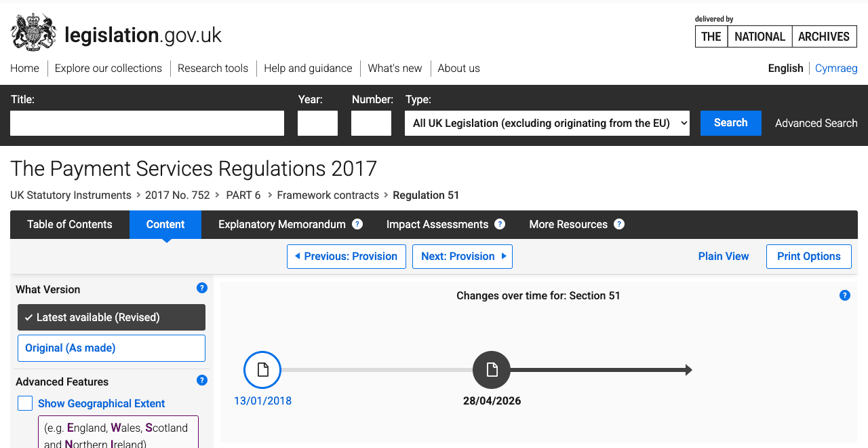Image resolution: width=868 pixels, height=448 pixels.
Task: Click the timeline forward arrow head
Action: (x=688, y=370)
